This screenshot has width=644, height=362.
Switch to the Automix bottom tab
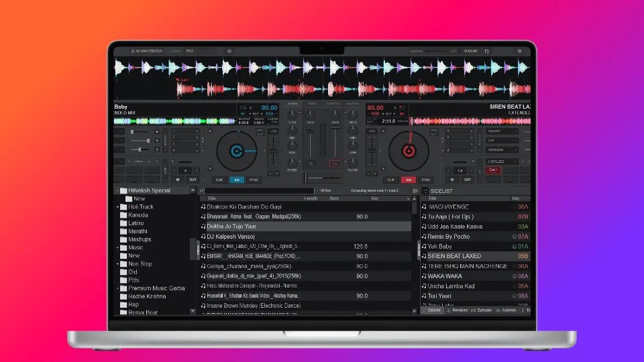tap(506, 310)
